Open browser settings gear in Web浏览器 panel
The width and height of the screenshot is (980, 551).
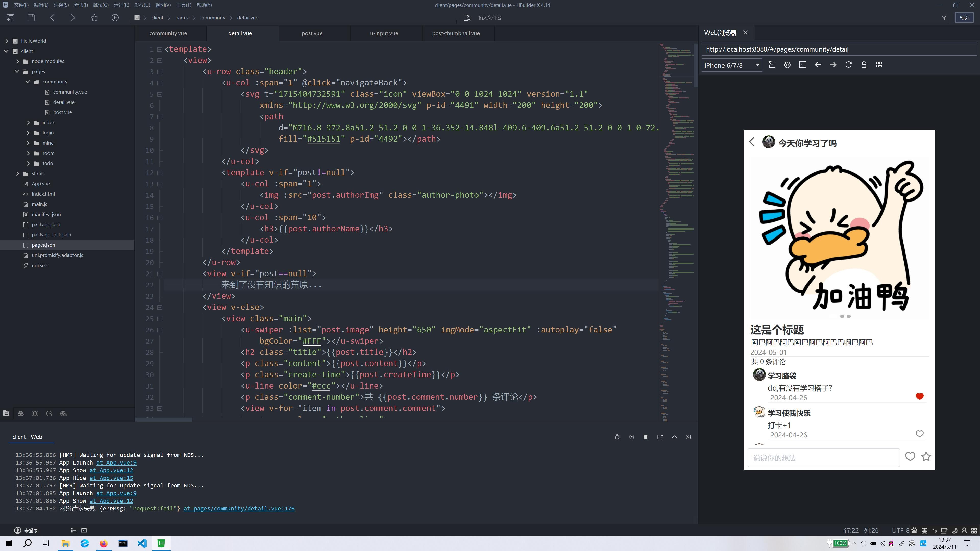click(x=787, y=65)
